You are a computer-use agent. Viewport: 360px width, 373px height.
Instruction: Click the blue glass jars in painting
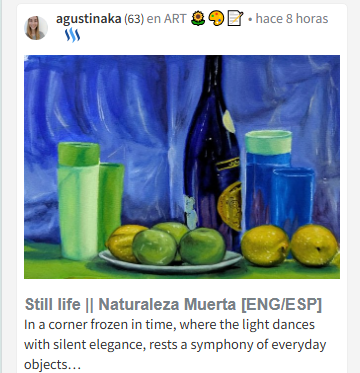point(279,182)
